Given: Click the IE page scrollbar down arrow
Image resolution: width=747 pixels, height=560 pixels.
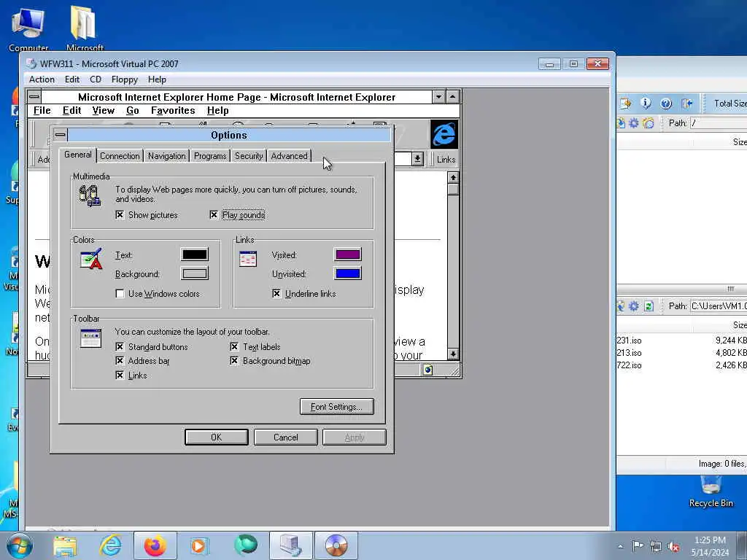Looking at the screenshot, I should coord(453,354).
